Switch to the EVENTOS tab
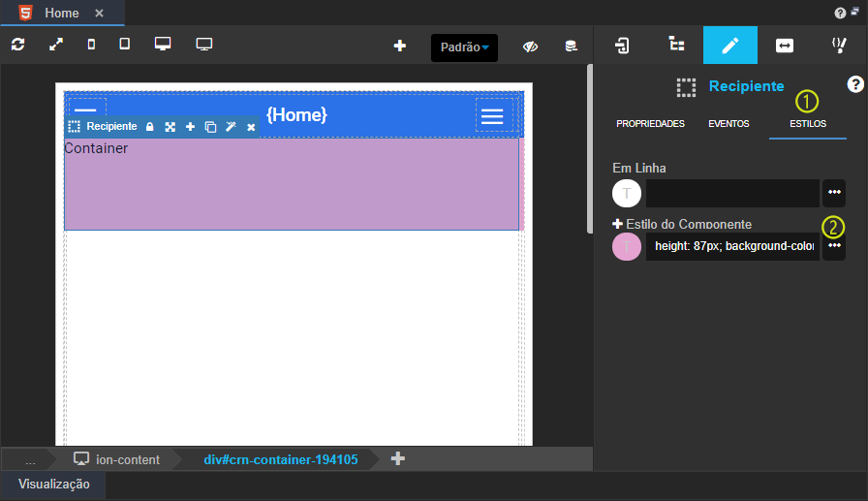 coord(728,124)
